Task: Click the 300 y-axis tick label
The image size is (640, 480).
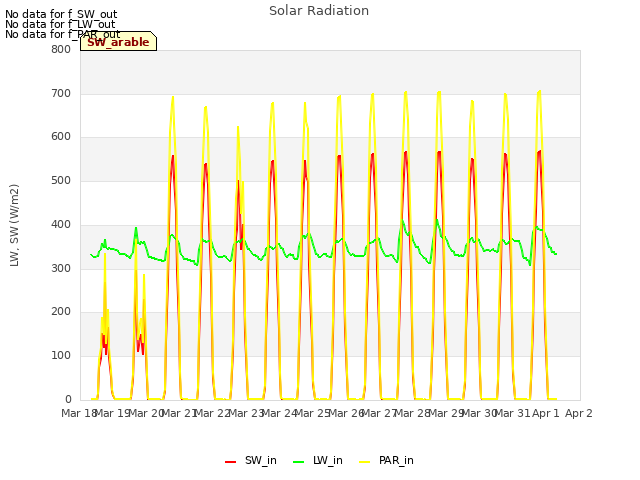Action: [x=61, y=268]
